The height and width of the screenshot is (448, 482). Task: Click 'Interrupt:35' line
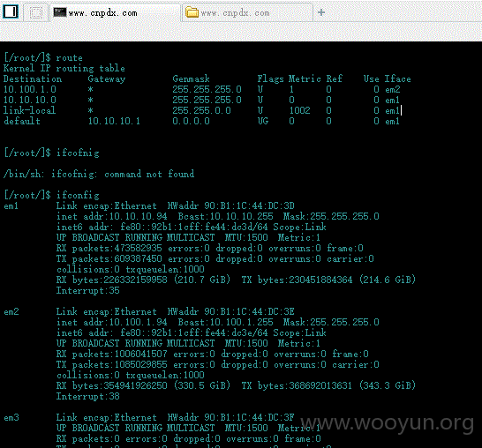pyautogui.click(x=88, y=290)
